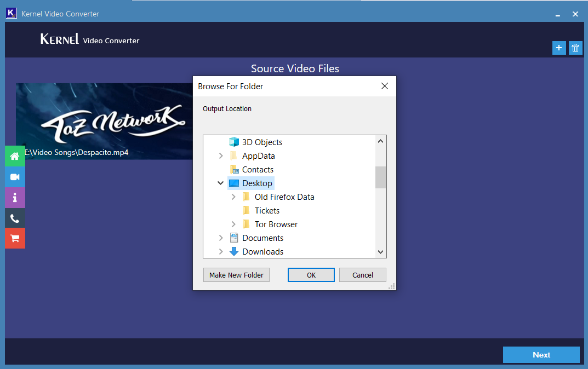
Task: Click the blue Downloads arrow icon
Action: coord(234,251)
